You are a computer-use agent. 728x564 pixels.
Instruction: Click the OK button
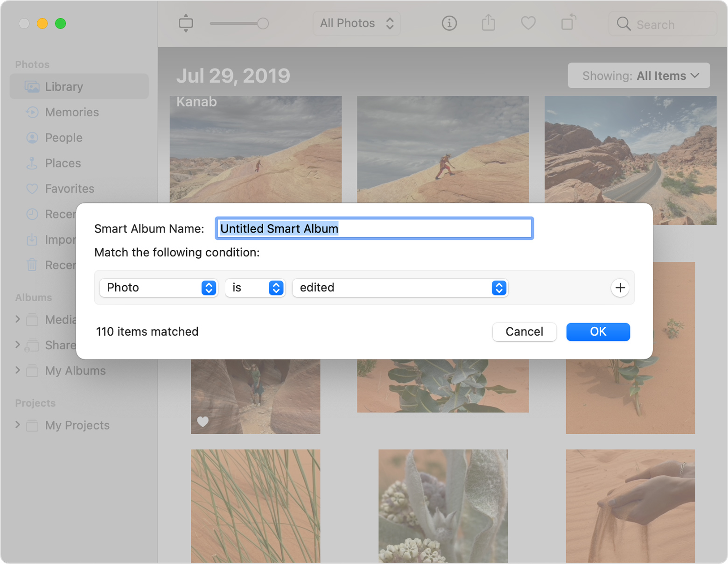598,331
